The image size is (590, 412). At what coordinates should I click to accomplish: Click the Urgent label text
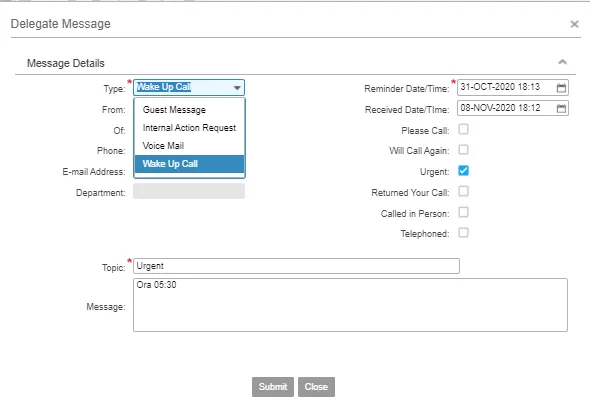(435, 172)
